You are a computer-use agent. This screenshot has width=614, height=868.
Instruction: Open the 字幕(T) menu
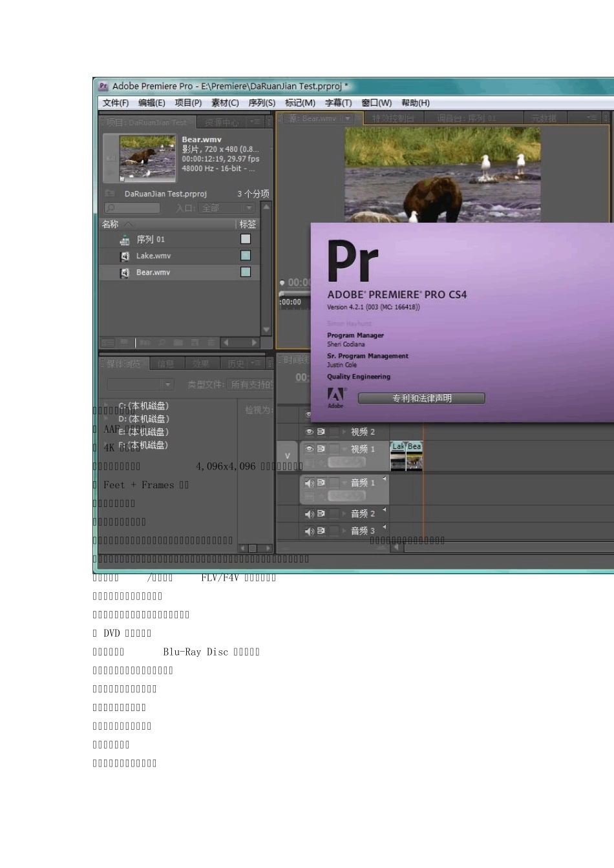pyautogui.click(x=338, y=103)
